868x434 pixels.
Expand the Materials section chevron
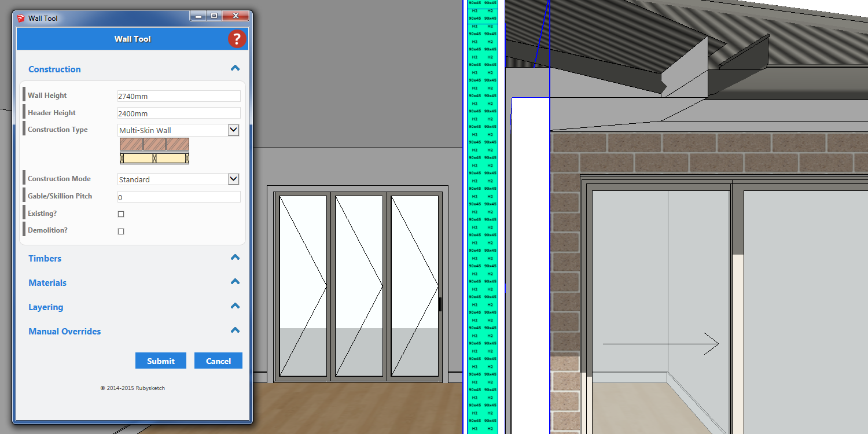click(x=235, y=282)
